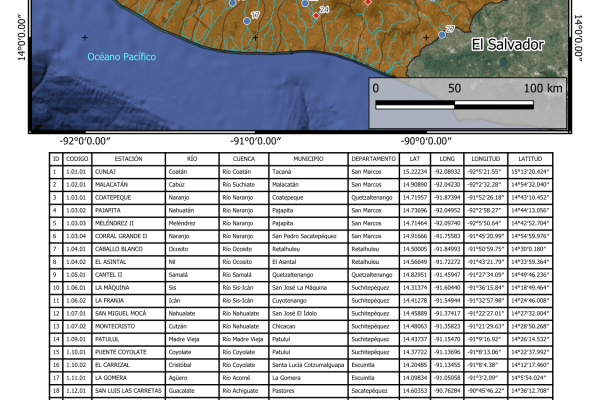The image size is (600, 400).
Task: Click the Santa Lucía Cotzumalguapa municipality cell
Action: pos(308,365)
